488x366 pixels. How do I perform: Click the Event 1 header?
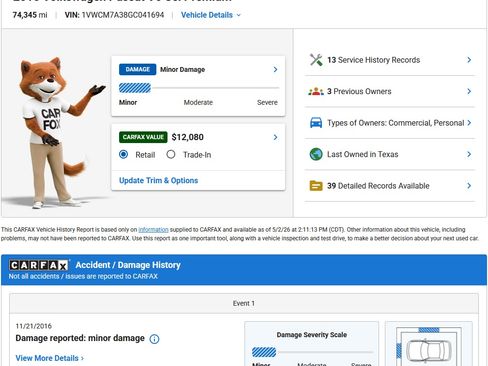[244, 303]
